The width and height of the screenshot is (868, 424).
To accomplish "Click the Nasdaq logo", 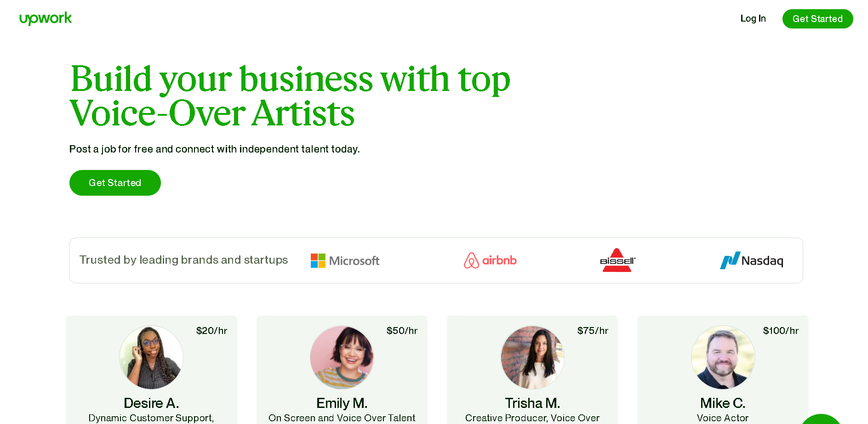I will 751,260.
